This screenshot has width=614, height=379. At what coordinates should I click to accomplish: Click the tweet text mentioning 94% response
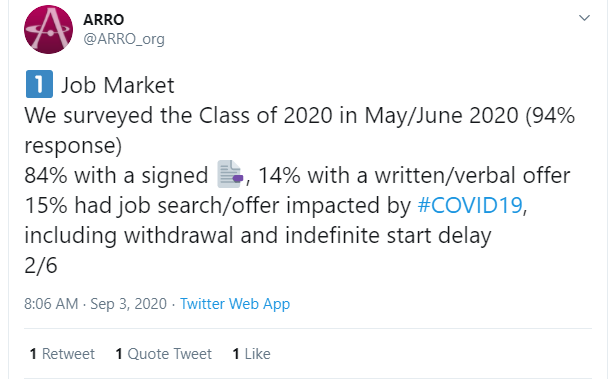[x=300, y=130]
